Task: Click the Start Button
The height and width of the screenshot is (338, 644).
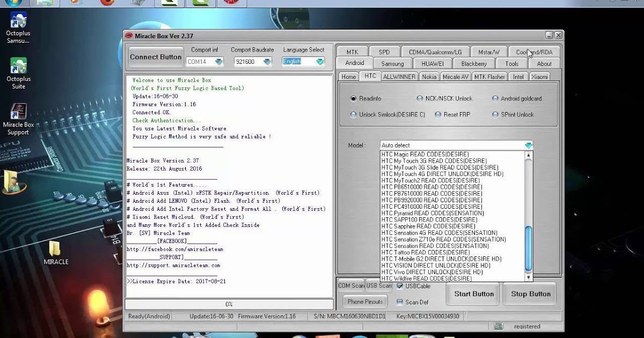Action: point(474,294)
